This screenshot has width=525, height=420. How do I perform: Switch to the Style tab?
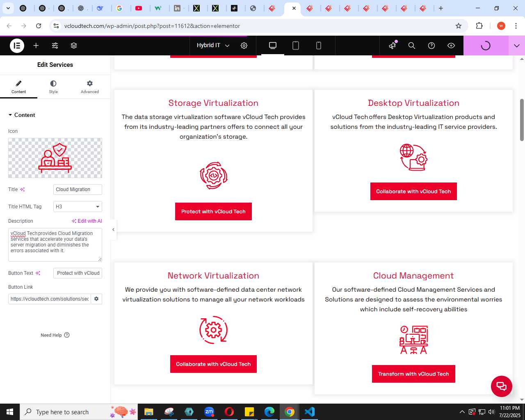(53, 87)
